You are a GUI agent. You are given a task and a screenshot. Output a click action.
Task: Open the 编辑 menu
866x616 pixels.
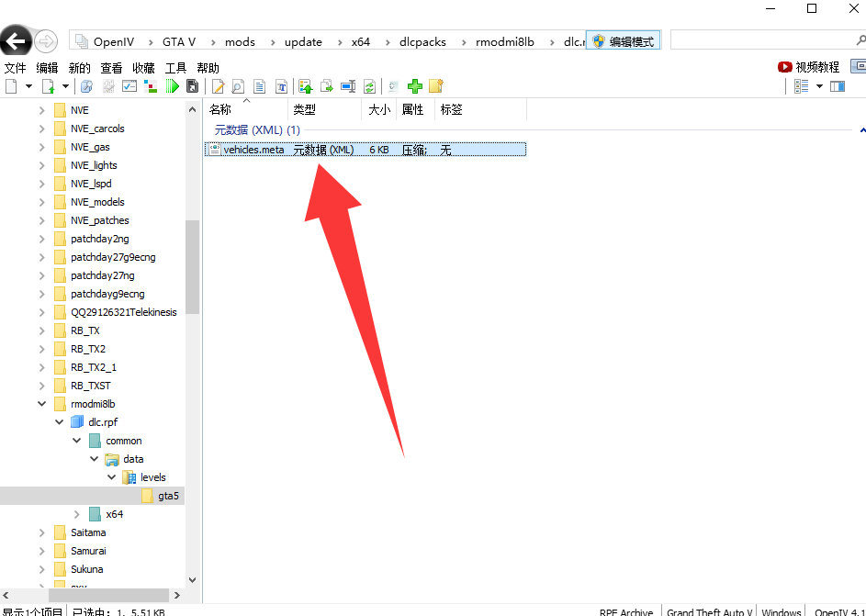[x=47, y=68]
